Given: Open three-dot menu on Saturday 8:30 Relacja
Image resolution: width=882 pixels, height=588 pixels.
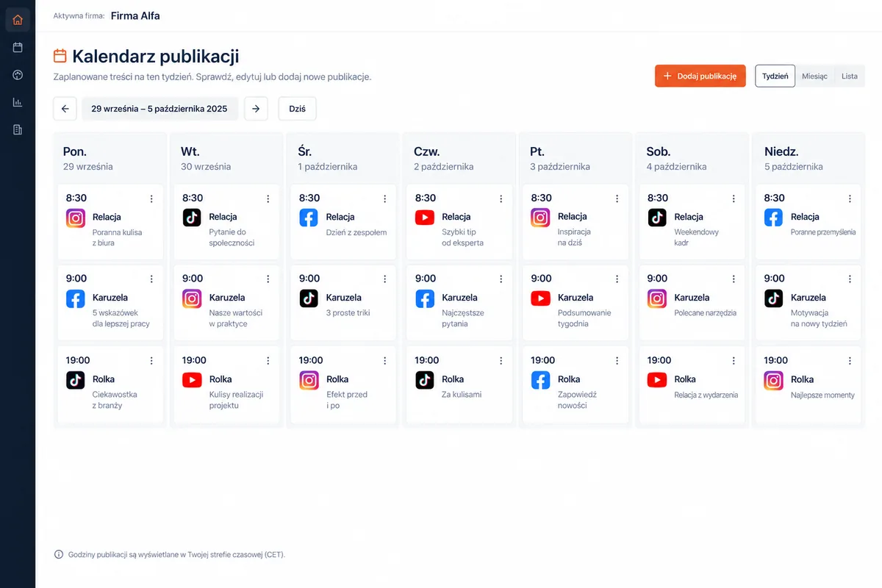Looking at the screenshot, I should tap(733, 198).
